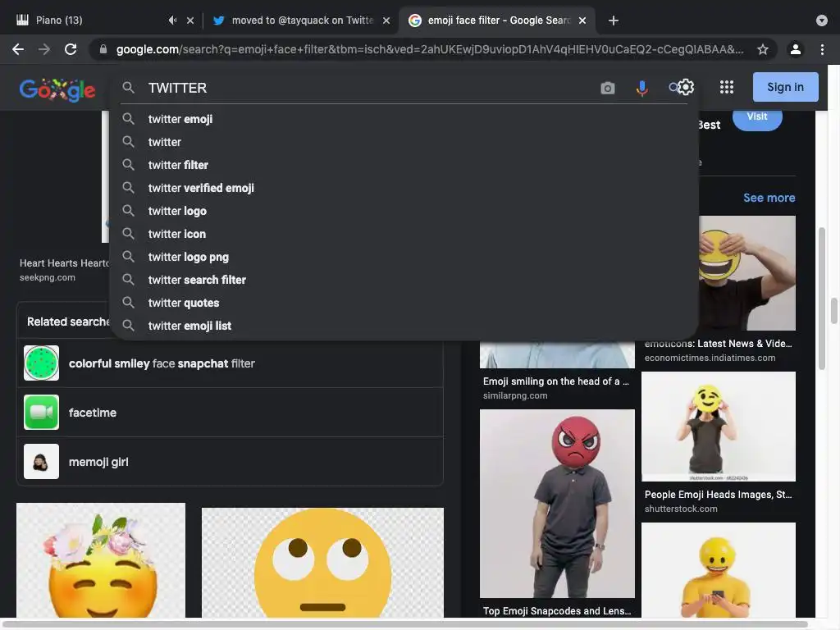The height and width of the screenshot is (630, 840).
Task: Open the yellow emoji head phone image
Action: click(x=719, y=570)
